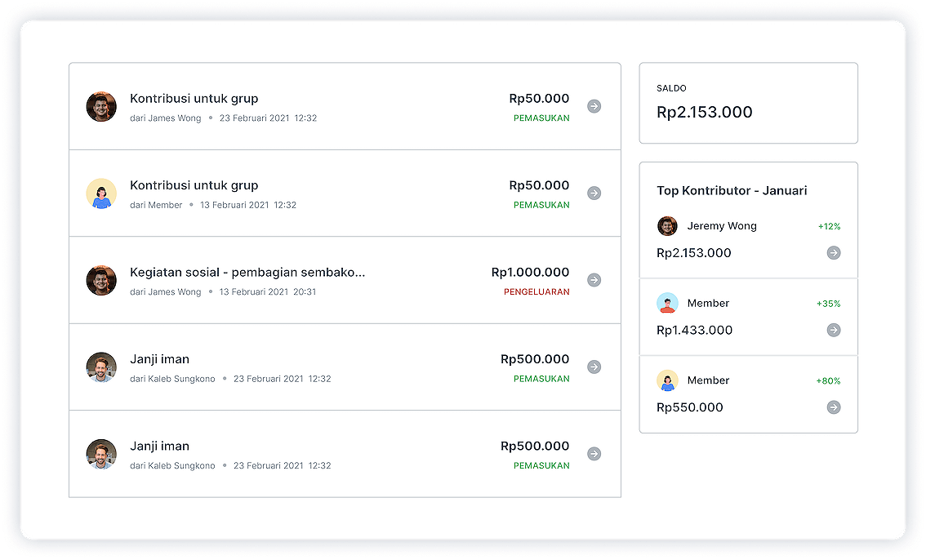
Task: Open arrow for James Wong's Rp50.000 contribution
Action: coord(594,106)
